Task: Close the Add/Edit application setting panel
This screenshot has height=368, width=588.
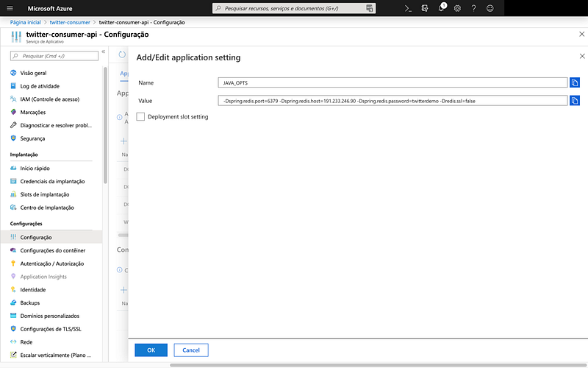Action: 582,57
